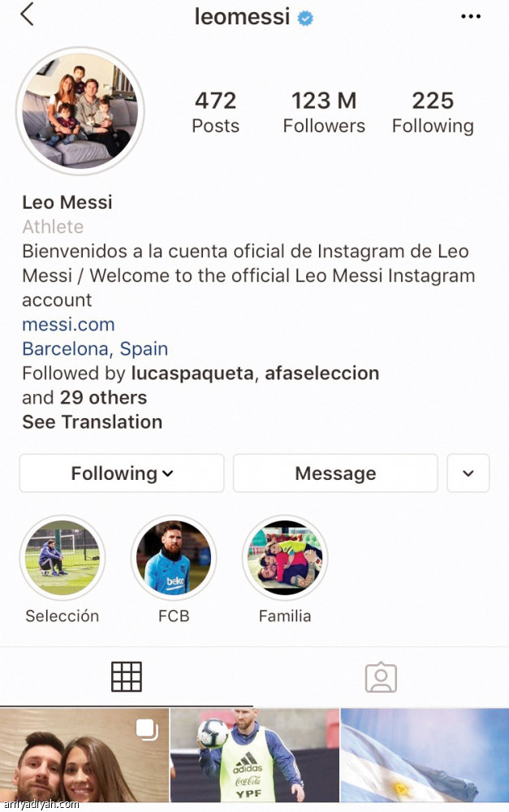Tap See Translation under the bio

92,422
